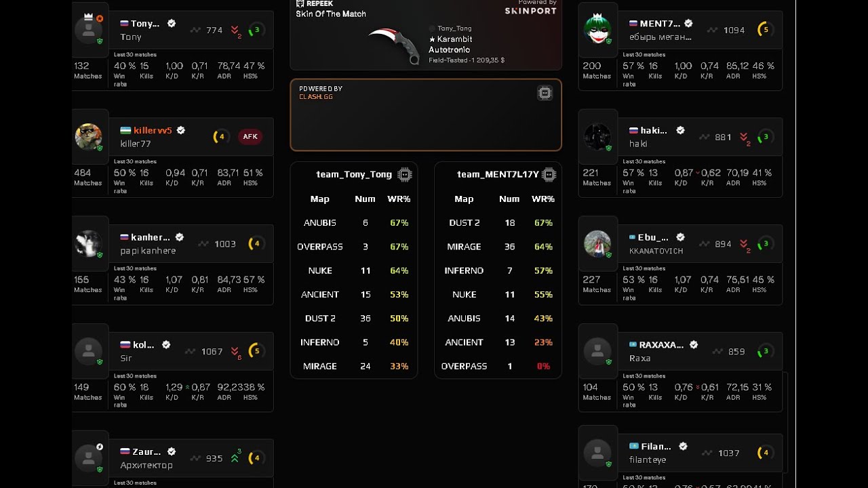Viewport: 868px width, 488px height.
Task: Open kanher's profile avatar picture
Action: (88, 244)
